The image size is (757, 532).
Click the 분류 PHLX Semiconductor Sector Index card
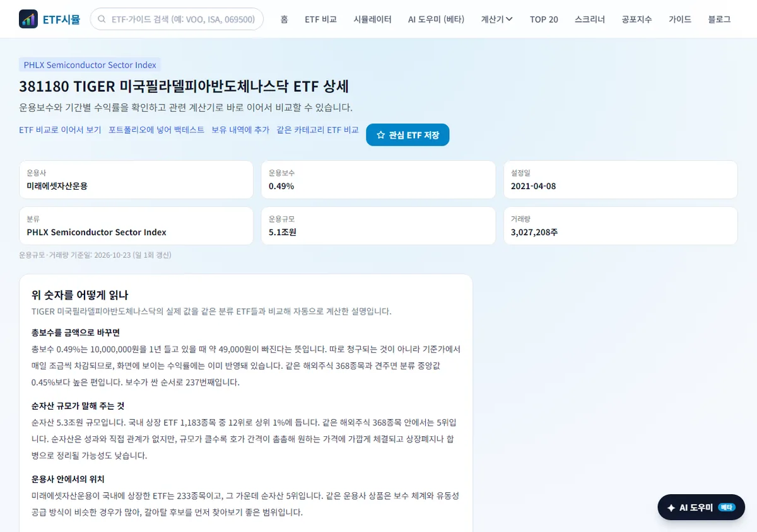pos(136,226)
